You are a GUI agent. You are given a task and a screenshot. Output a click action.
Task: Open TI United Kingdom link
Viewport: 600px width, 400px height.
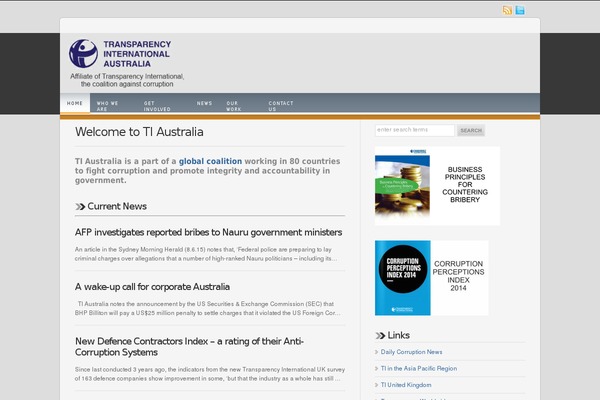pos(406,385)
